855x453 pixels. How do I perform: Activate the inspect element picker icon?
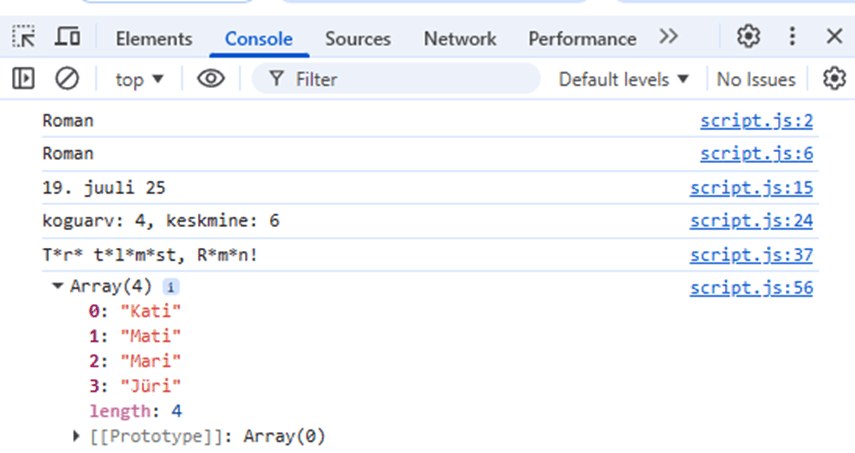pyautogui.click(x=24, y=37)
